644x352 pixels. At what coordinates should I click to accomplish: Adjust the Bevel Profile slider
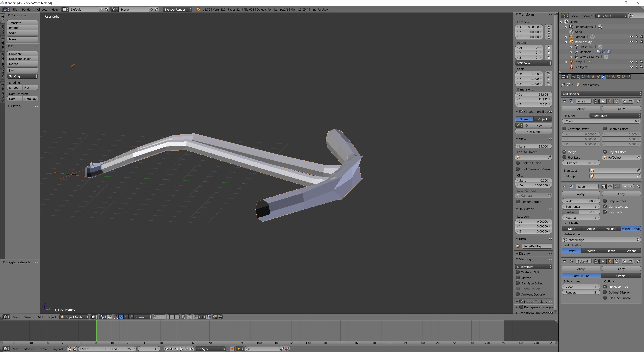580,212
